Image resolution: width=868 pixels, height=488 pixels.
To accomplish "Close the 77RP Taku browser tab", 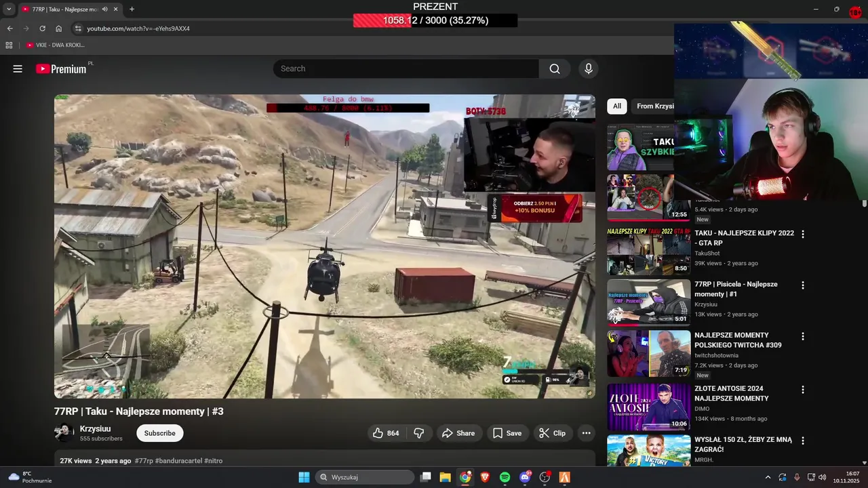I will [116, 9].
